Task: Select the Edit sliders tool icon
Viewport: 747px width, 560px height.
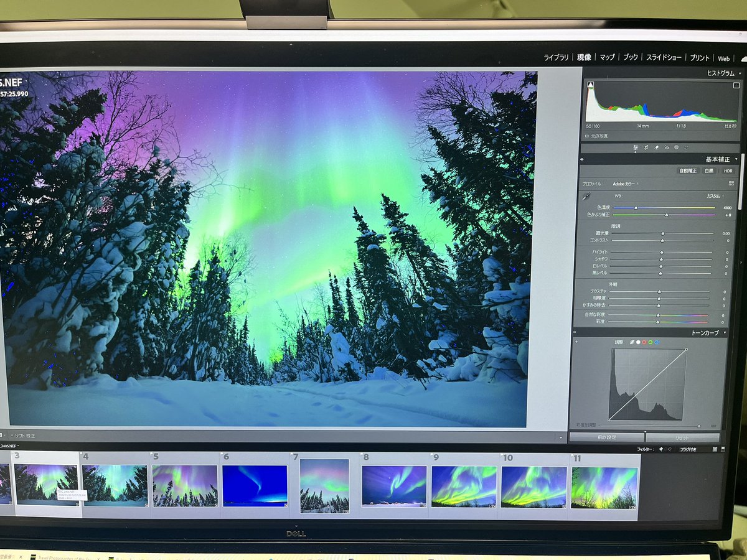Action: (636, 147)
